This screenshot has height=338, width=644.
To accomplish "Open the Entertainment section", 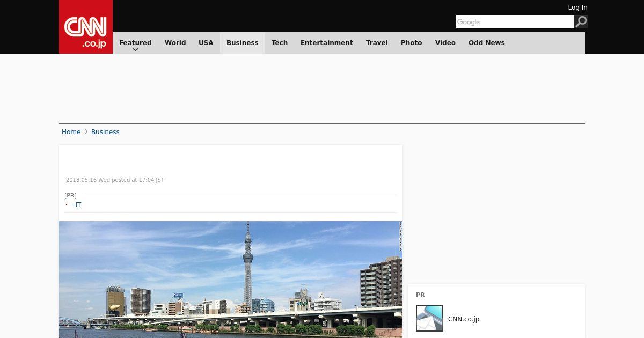I will click(327, 43).
